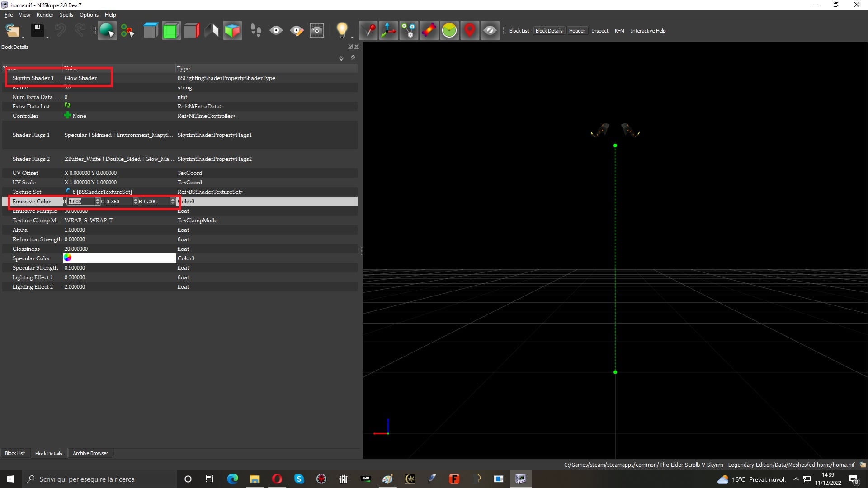Open the Load icon dropdown arrow

tap(23, 37)
